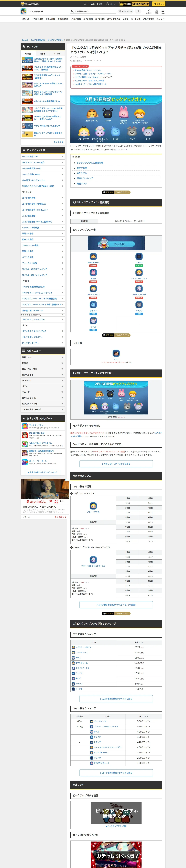Jump to 当たりツム in table of contents

pos(82,173)
